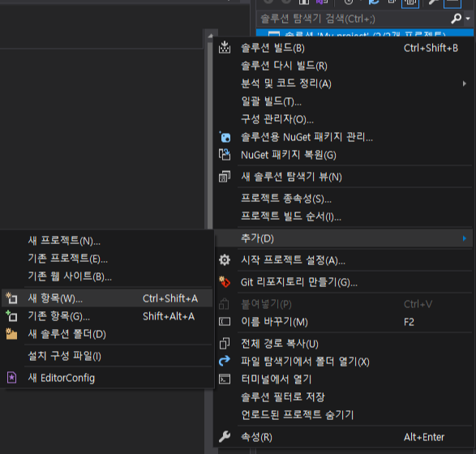Image resolution: width=476 pixels, height=454 pixels.
Task: Click the 솔루션 빌드 build icon
Action: (225, 47)
